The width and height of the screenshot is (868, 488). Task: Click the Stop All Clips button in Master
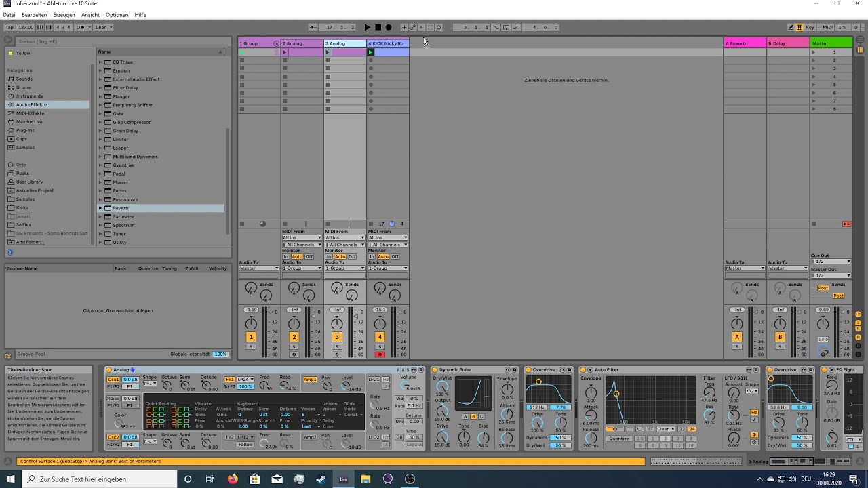814,224
